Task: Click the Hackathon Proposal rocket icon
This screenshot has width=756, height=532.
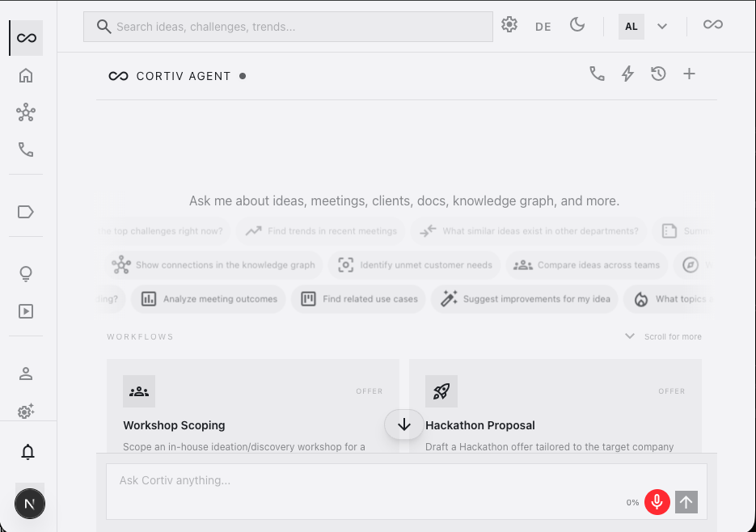Action: pyautogui.click(x=441, y=391)
